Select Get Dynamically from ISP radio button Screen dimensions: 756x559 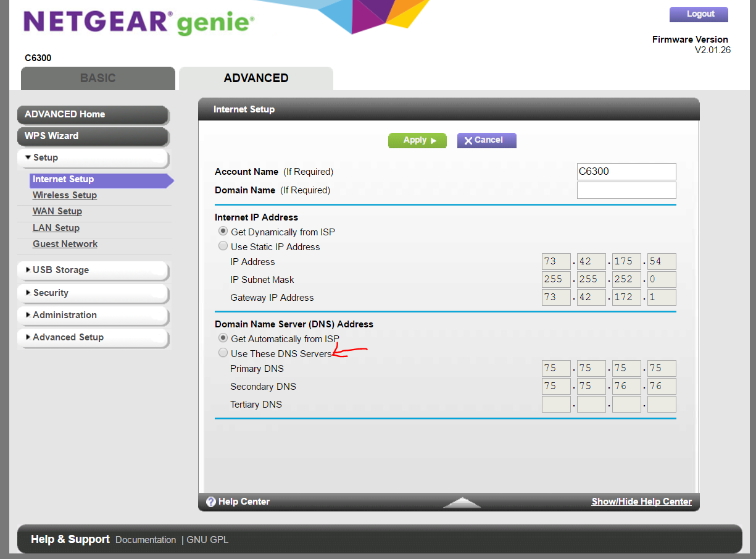(x=223, y=232)
